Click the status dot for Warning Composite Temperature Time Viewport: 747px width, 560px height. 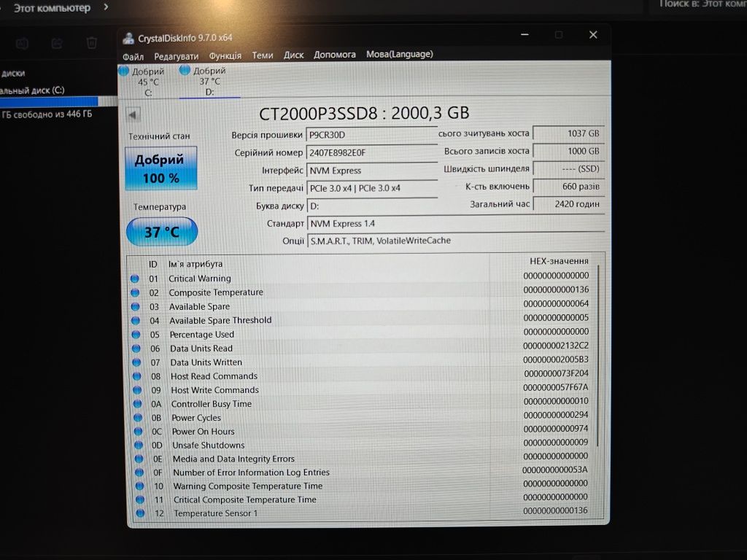pyautogui.click(x=139, y=486)
